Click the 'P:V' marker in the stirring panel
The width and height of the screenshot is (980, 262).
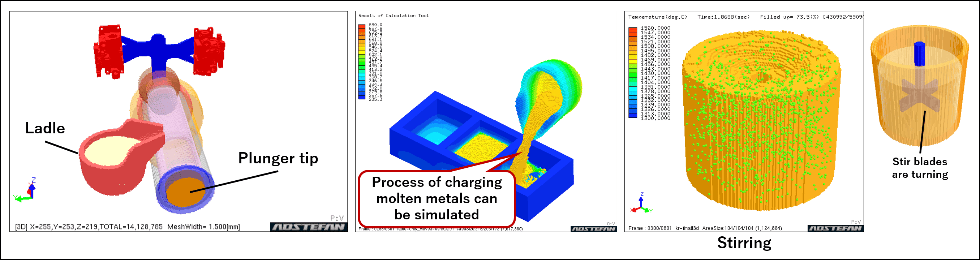856,222
